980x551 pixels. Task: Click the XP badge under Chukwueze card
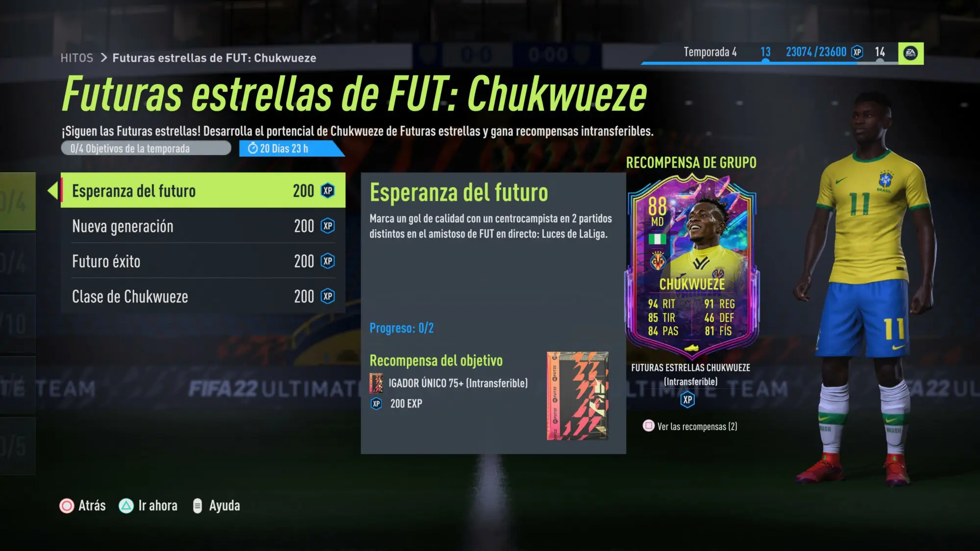click(687, 400)
